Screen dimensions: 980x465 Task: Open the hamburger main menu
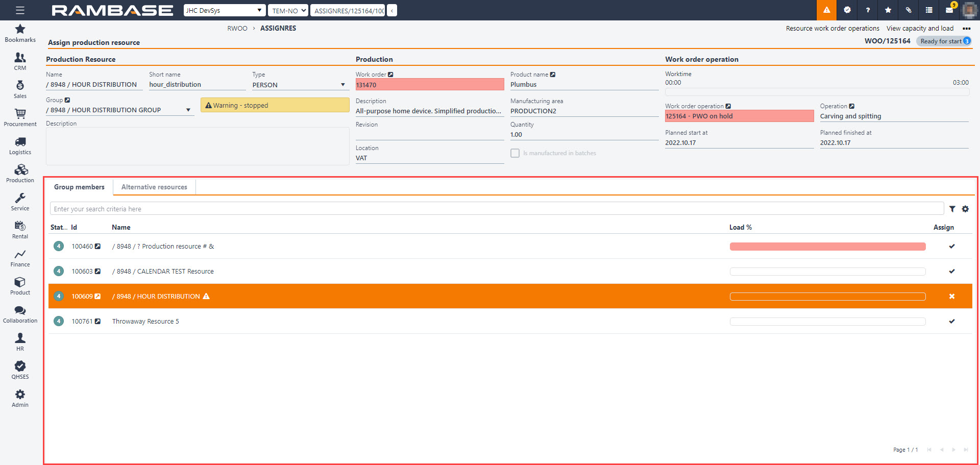click(x=20, y=10)
